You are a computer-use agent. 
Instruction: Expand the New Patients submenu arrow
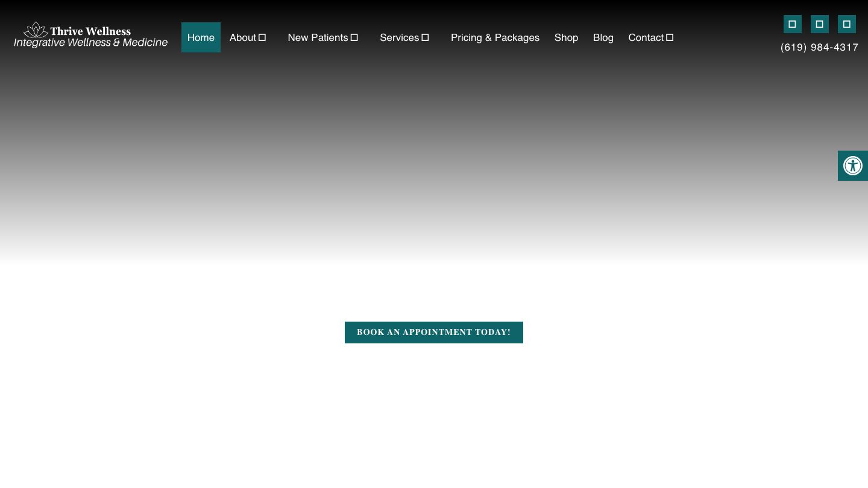(x=354, y=37)
